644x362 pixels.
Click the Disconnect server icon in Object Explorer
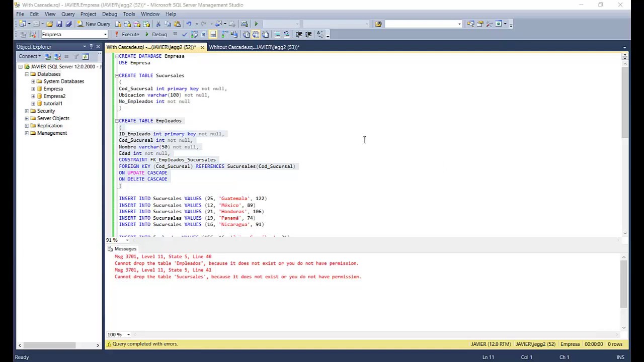[x=57, y=56]
